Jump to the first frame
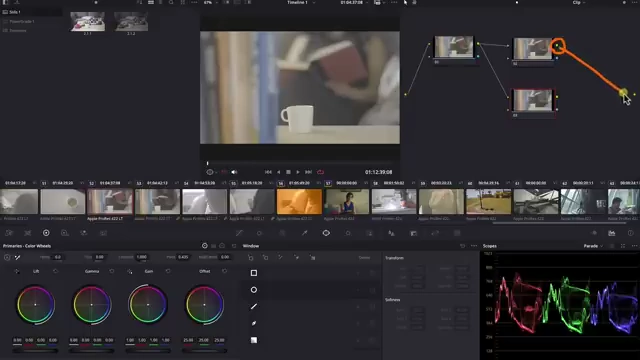 (268, 172)
